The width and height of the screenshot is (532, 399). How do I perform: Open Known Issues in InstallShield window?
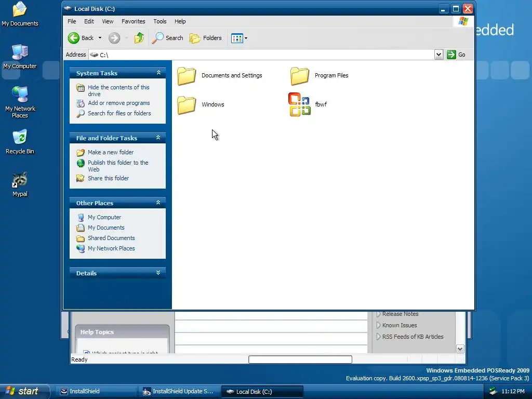tap(400, 325)
